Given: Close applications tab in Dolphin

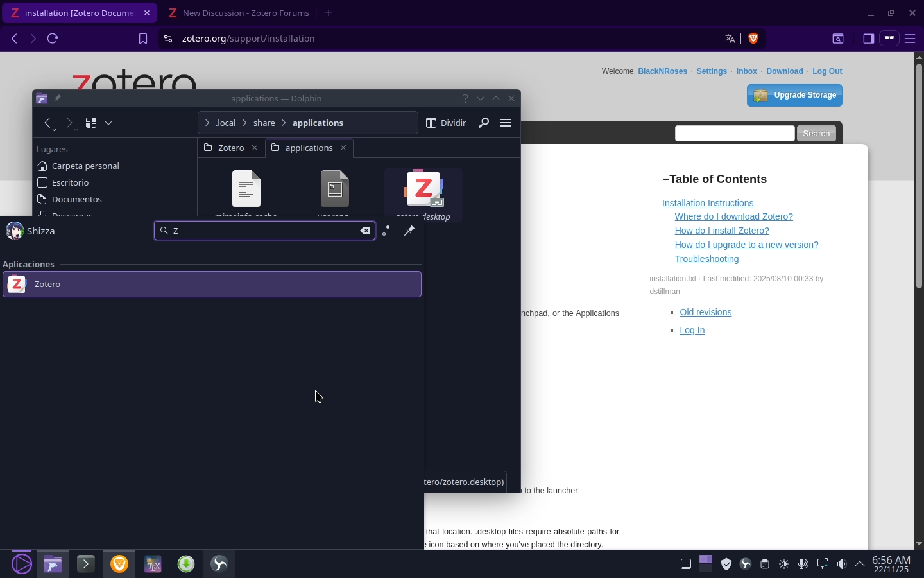Looking at the screenshot, I should point(344,148).
